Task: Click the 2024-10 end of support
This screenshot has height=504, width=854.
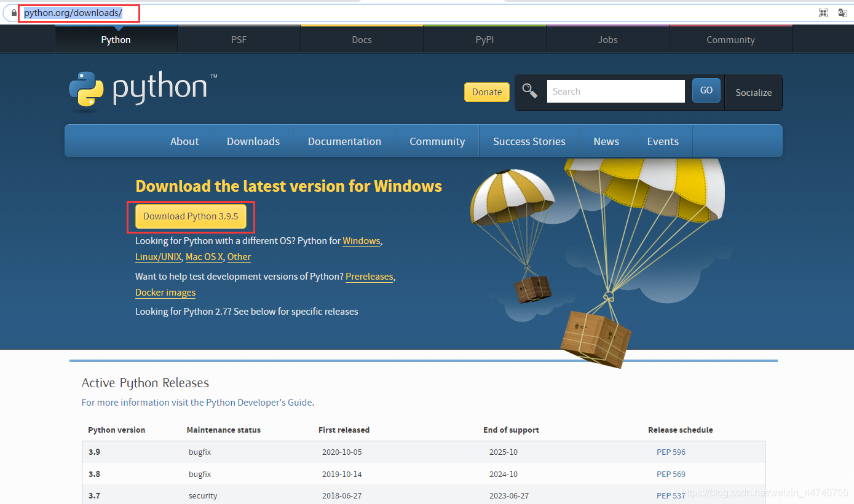Action: pyautogui.click(x=504, y=474)
